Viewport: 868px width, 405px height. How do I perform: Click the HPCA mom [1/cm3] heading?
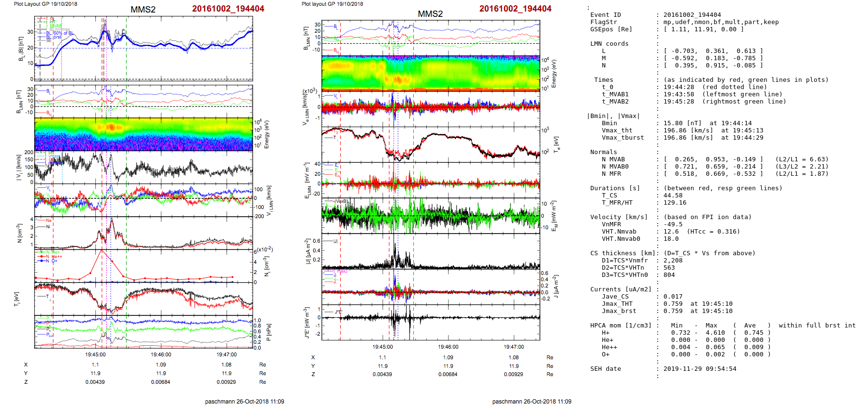pyautogui.click(x=621, y=326)
